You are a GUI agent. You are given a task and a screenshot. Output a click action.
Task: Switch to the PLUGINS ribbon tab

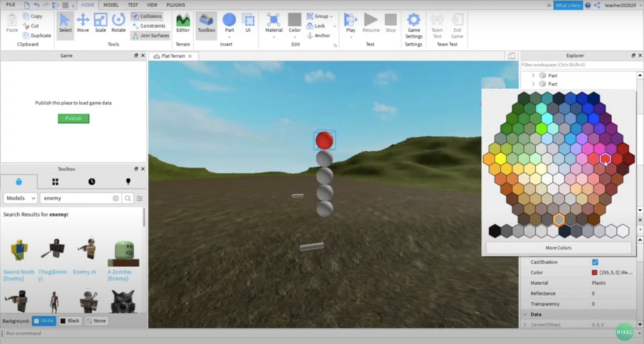click(176, 5)
